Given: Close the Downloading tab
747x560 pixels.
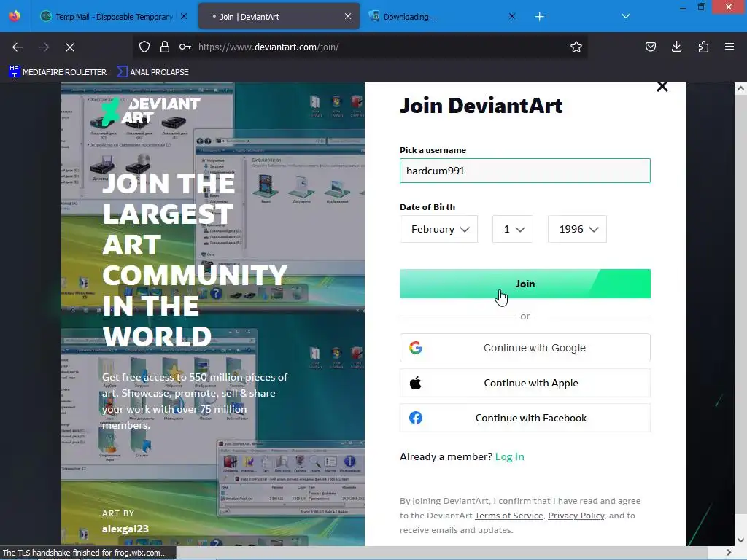Looking at the screenshot, I should pyautogui.click(x=512, y=16).
